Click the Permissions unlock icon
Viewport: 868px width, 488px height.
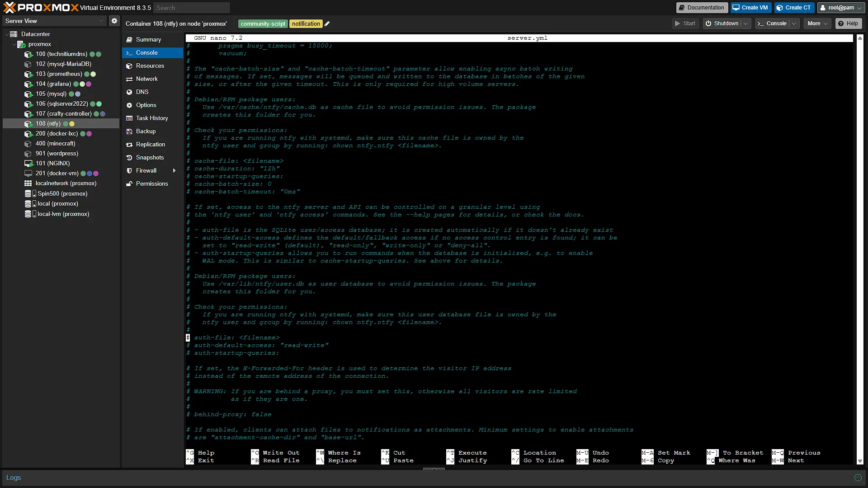[x=129, y=184]
